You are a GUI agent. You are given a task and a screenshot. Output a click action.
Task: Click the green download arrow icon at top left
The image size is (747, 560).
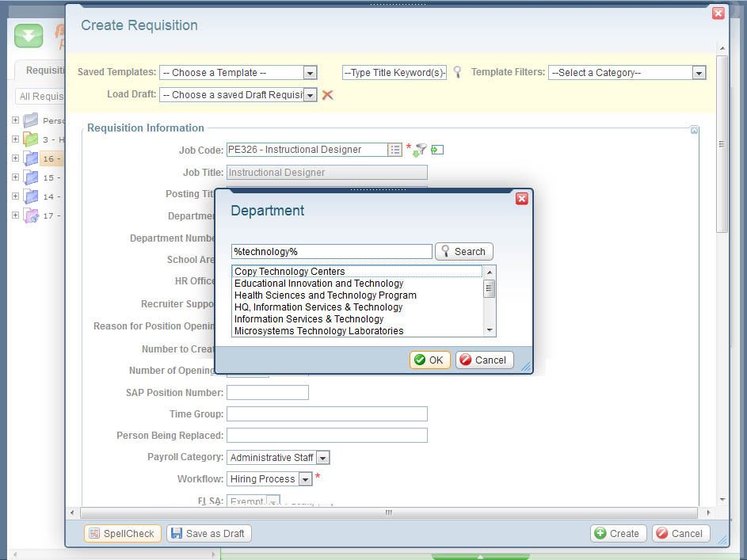pos(29,36)
